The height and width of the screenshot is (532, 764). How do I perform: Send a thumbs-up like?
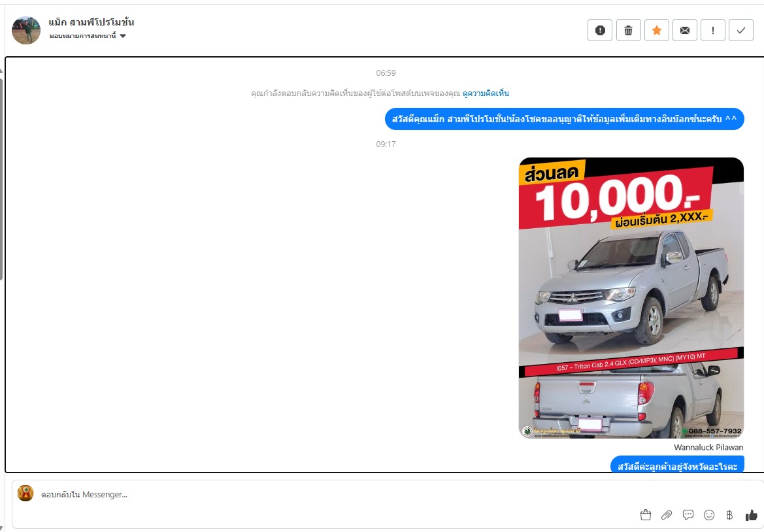click(x=752, y=515)
